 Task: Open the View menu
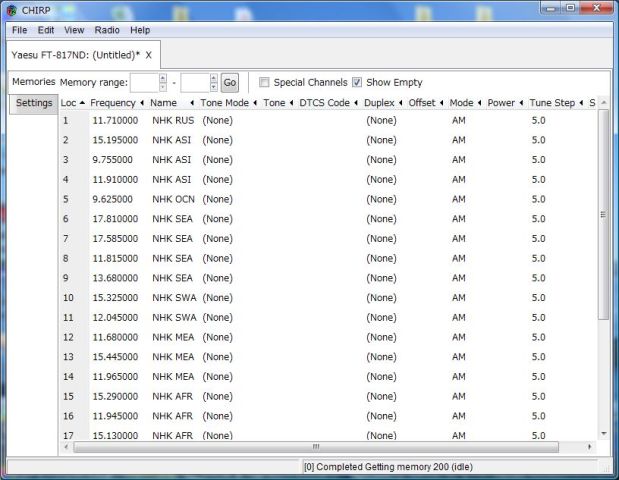(74, 30)
